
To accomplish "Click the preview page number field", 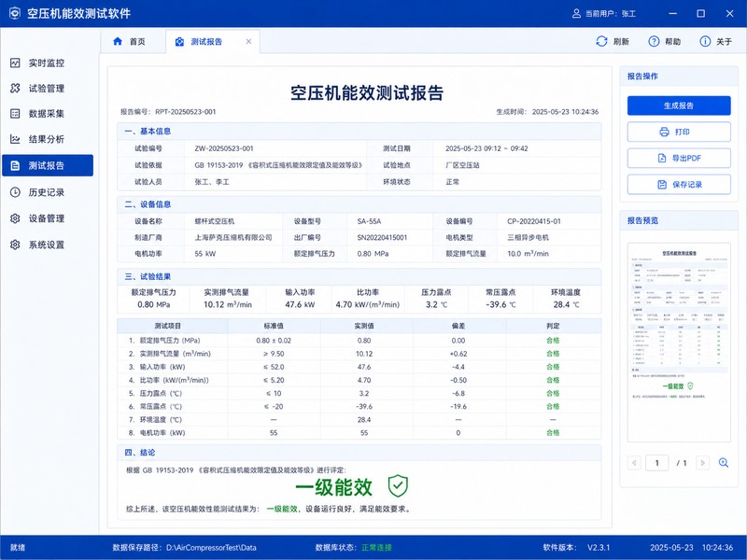I will click(657, 463).
